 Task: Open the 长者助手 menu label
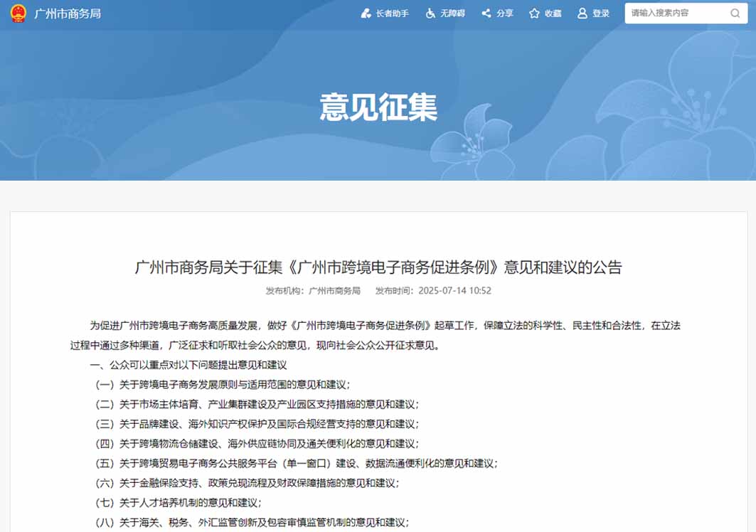(393, 14)
